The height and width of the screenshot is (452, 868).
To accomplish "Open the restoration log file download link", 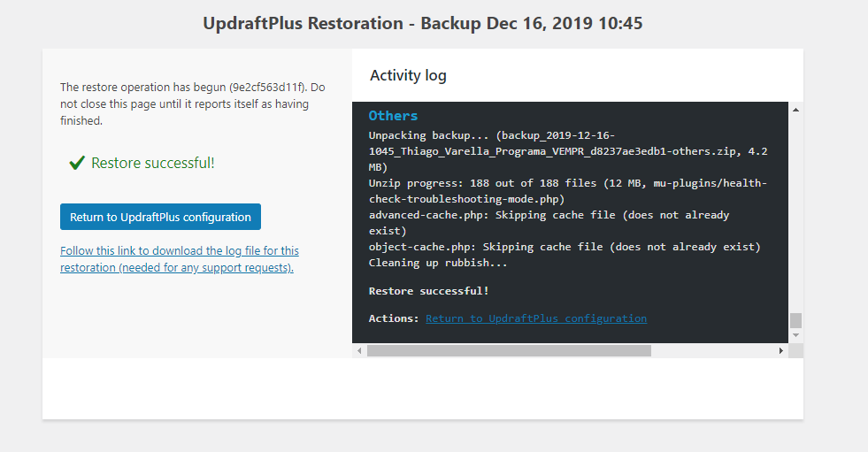I will (179, 259).
